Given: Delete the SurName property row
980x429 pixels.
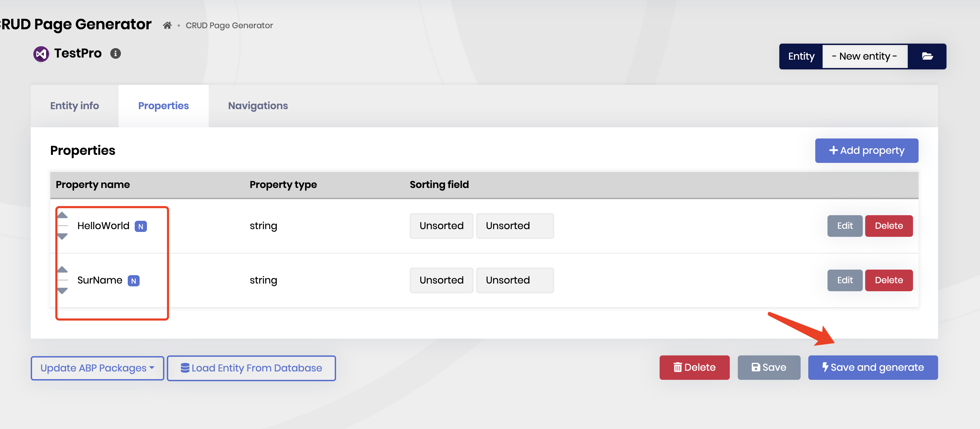Looking at the screenshot, I should click(x=889, y=280).
